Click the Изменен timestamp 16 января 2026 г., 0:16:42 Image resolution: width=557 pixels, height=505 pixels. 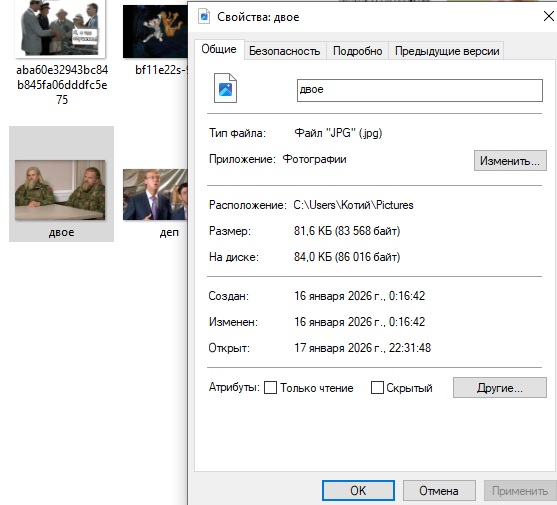click(x=359, y=322)
